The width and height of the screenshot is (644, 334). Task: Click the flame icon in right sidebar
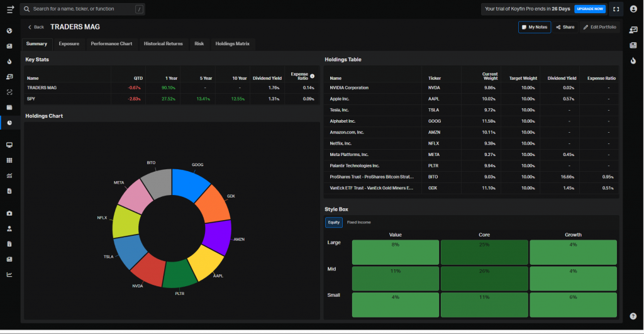coord(633,60)
